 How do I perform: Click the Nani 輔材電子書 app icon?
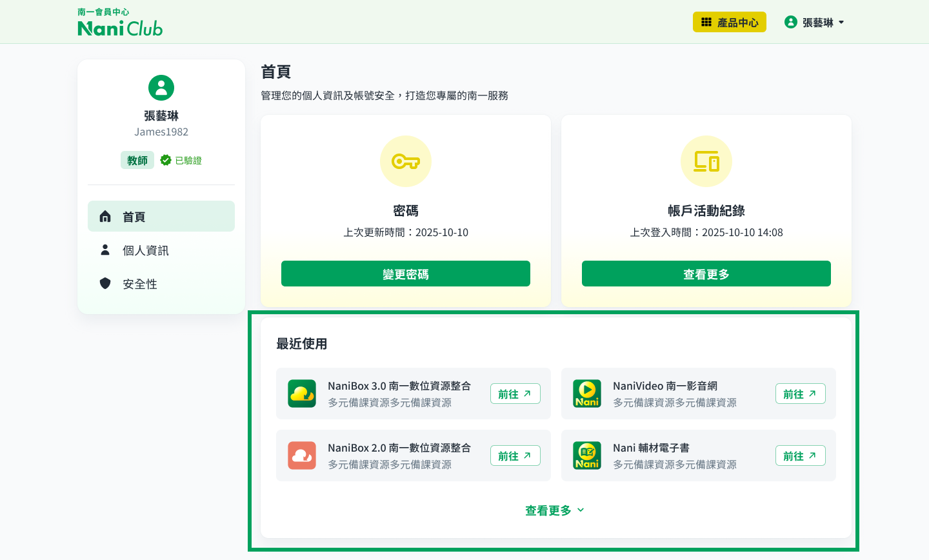coord(587,455)
